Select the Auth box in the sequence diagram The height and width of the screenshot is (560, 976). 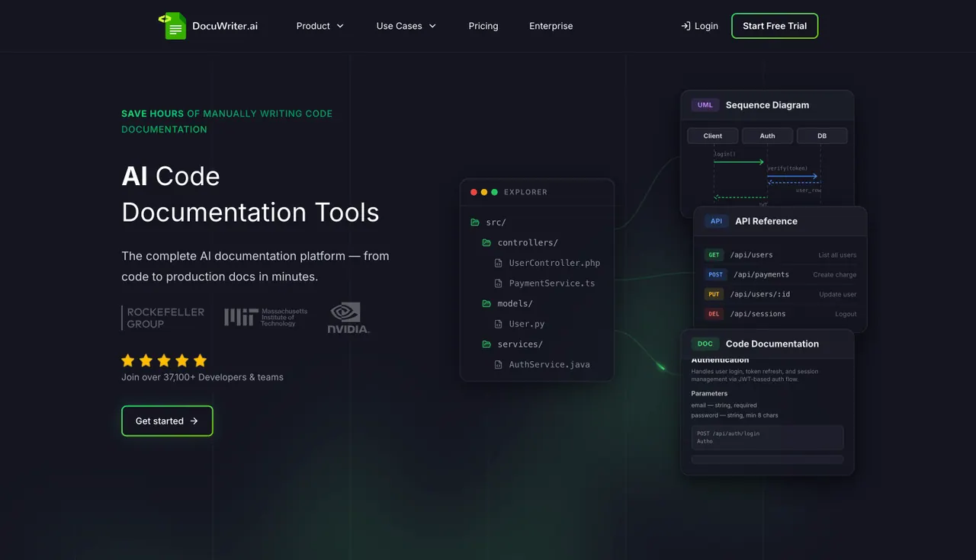(x=768, y=136)
